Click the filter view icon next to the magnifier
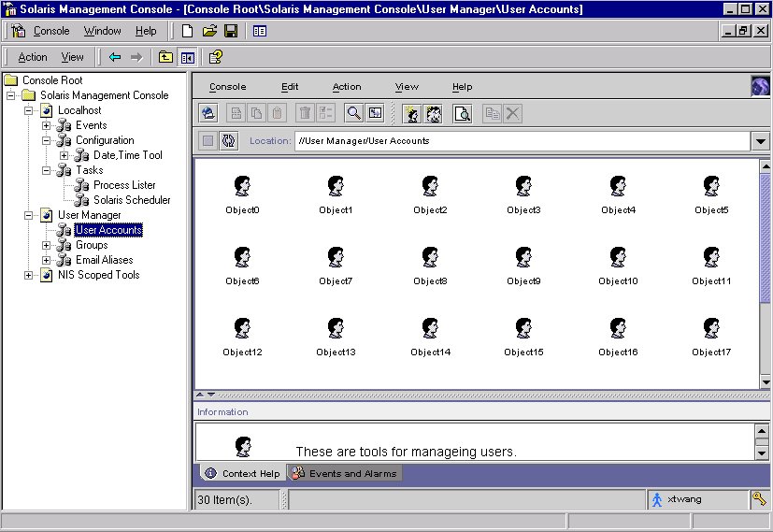This screenshot has width=773, height=532. tap(375, 113)
